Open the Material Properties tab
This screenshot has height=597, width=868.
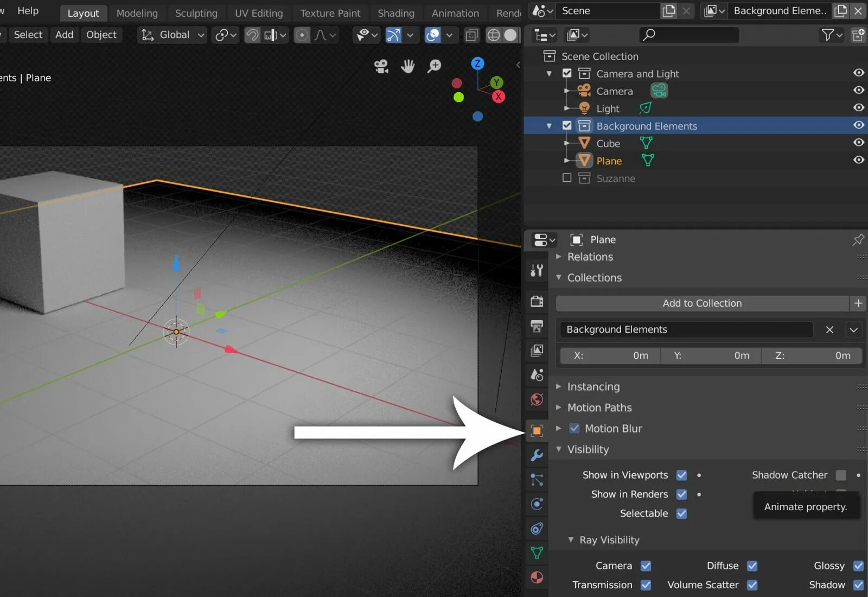(537, 577)
